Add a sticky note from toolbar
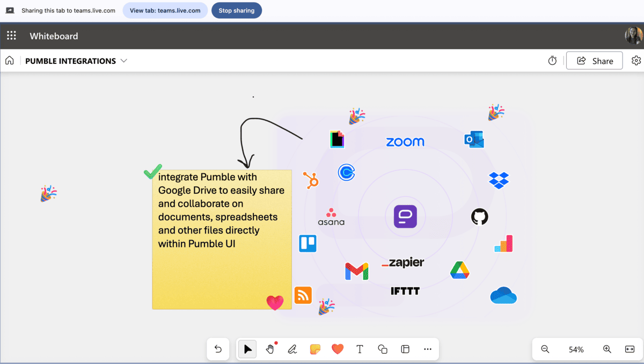This screenshot has height=364, width=644. point(315,349)
